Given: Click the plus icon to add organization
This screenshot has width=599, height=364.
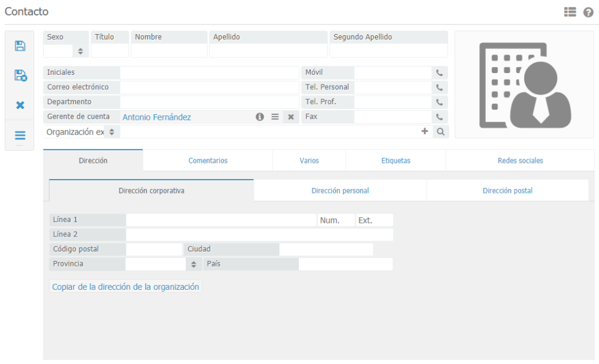Looking at the screenshot, I should [x=425, y=132].
